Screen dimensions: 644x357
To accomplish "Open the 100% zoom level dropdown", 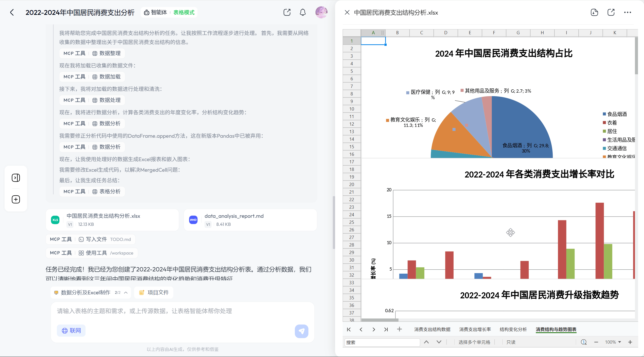I will (613, 342).
